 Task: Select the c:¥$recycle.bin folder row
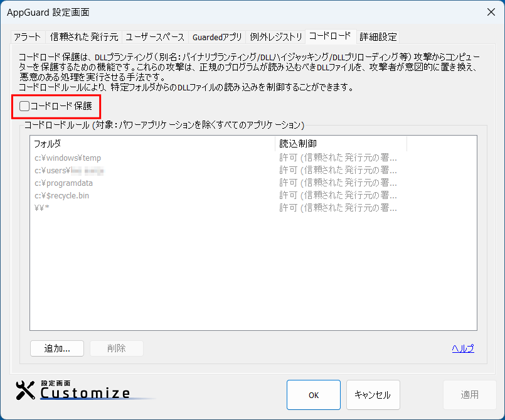61,195
